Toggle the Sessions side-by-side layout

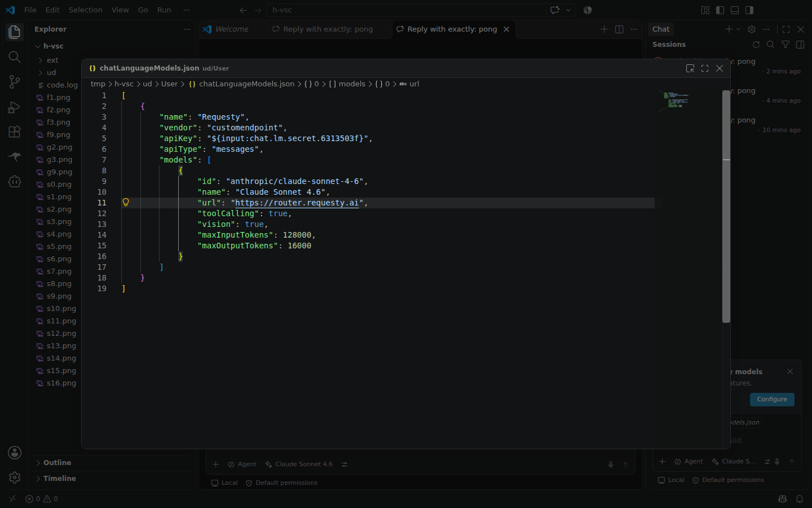(x=800, y=45)
